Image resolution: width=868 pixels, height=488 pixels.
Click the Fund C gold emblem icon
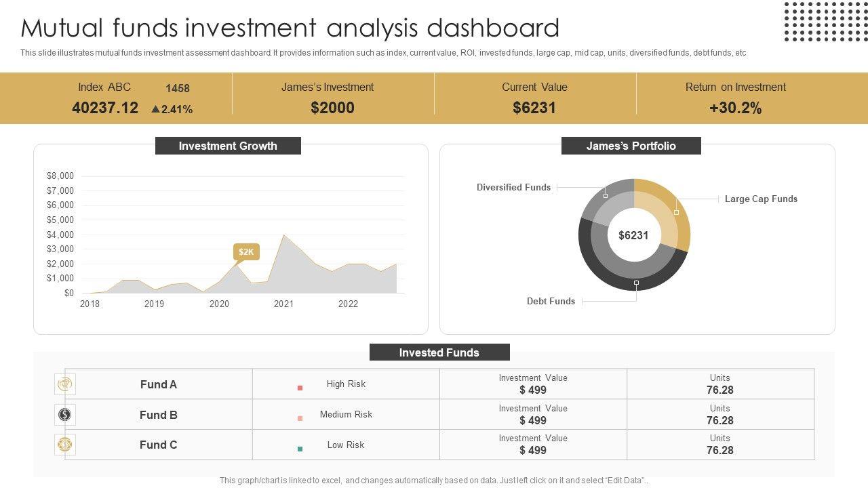65,445
